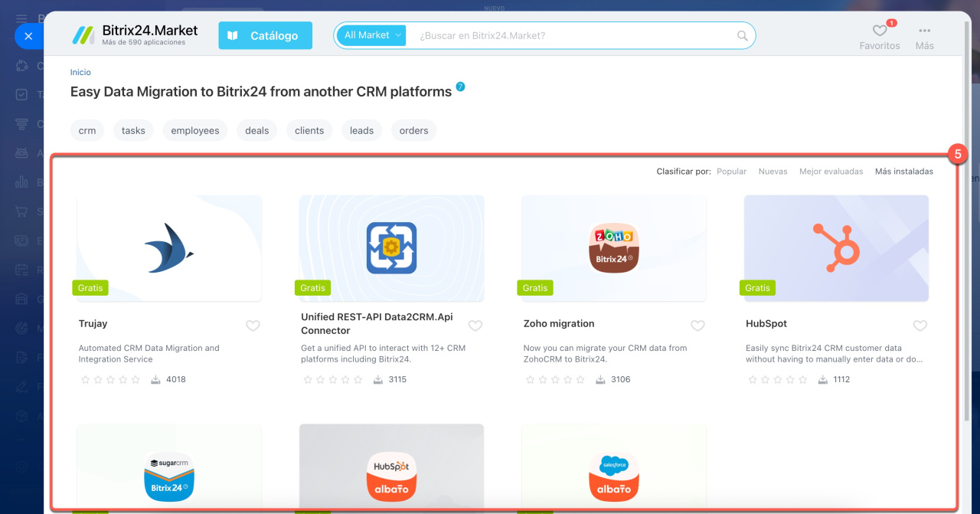This screenshot has height=514, width=980.
Task: Select the employees tag
Action: [195, 130]
